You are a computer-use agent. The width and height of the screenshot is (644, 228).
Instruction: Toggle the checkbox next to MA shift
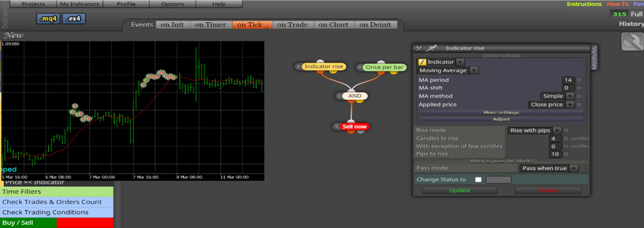coord(579,88)
